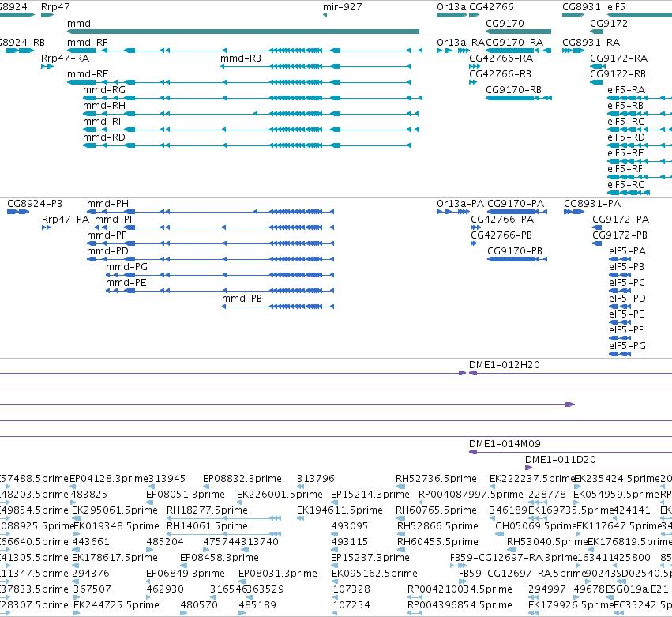The width and height of the screenshot is (672, 617).
Task: Open the CG9172-RA transcript label
Action: pyautogui.click(x=618, y=58)
